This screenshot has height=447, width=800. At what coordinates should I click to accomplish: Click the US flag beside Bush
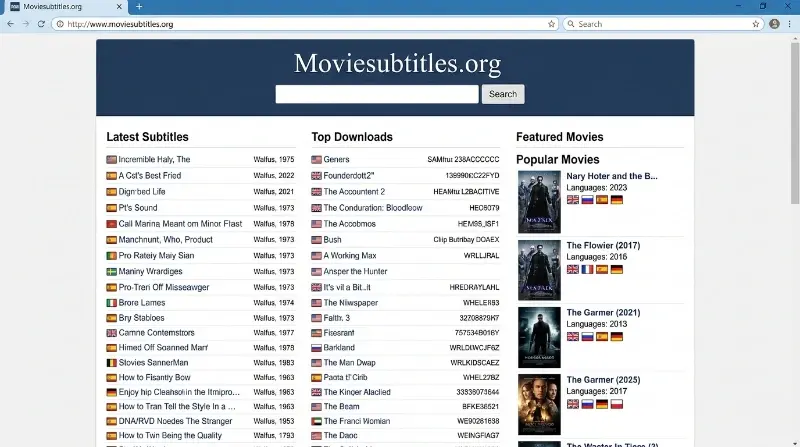(316, 240)
